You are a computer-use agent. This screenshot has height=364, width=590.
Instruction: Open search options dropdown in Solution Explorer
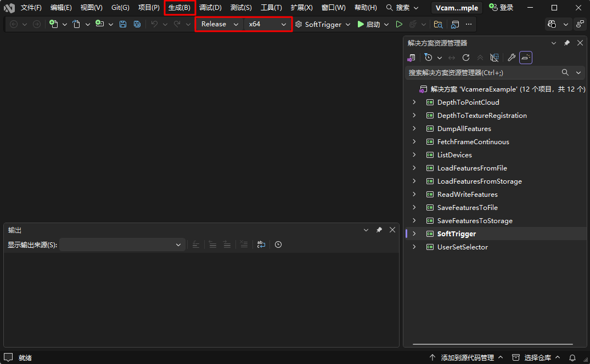click(x=578, y=72)
